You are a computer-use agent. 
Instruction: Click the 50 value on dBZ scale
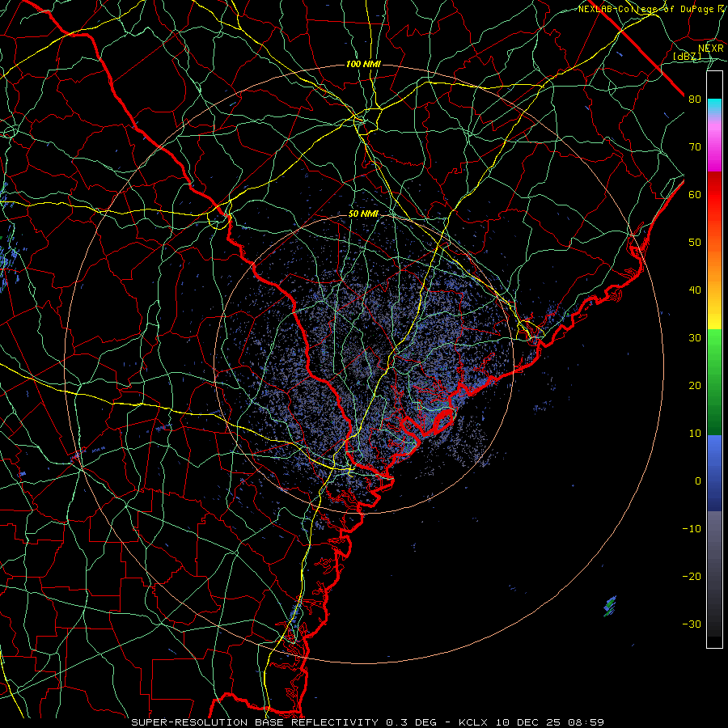(x=695, y=243)
